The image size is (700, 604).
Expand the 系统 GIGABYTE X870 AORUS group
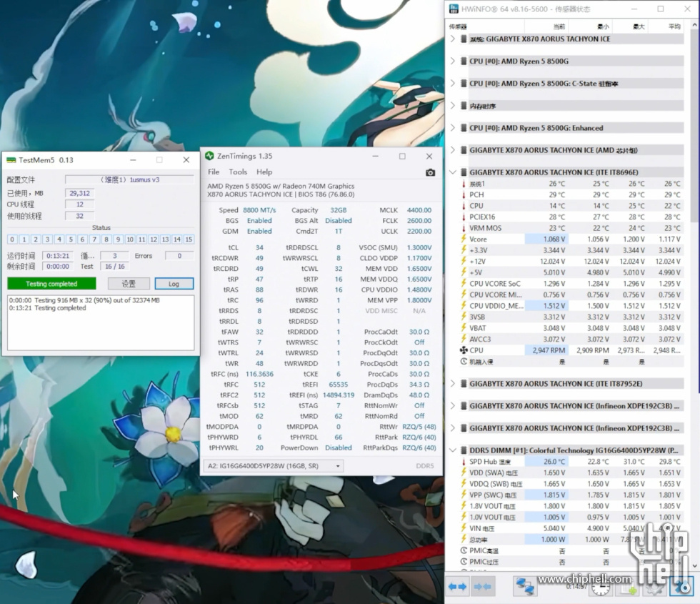[x=453, y=39]
